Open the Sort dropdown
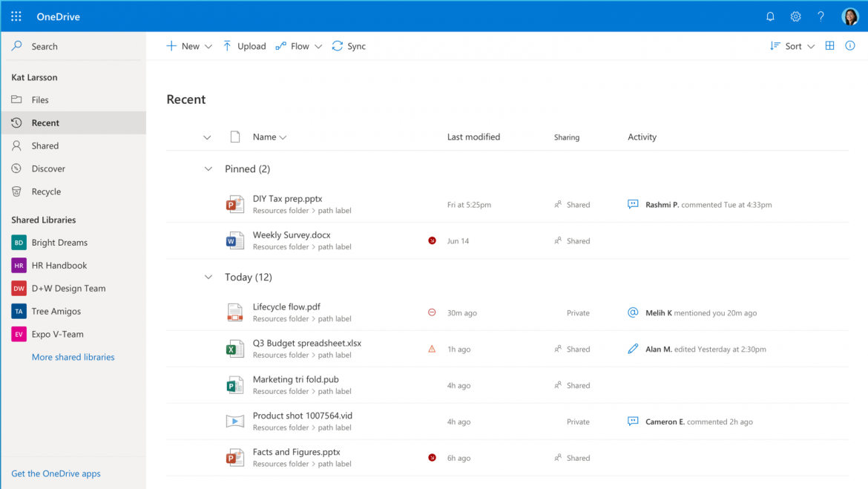Screen dimensions: 868x489 [791, 45]
